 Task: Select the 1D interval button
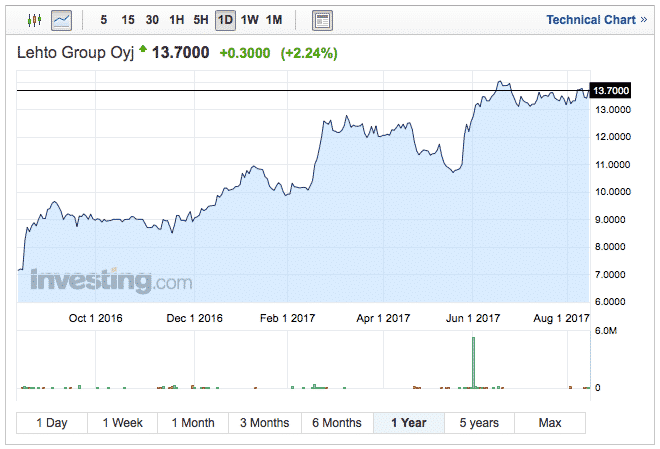(225, 20)
